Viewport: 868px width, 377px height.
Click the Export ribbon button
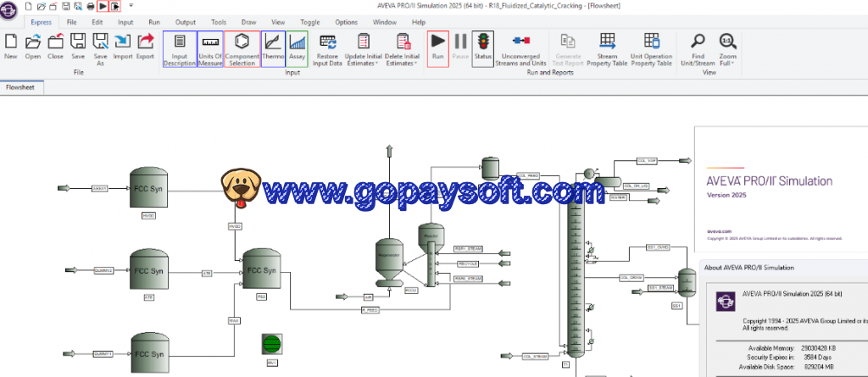145,47
